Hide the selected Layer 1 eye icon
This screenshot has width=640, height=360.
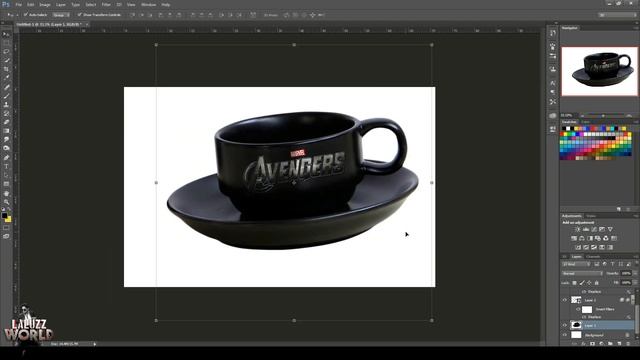point(565,325)
